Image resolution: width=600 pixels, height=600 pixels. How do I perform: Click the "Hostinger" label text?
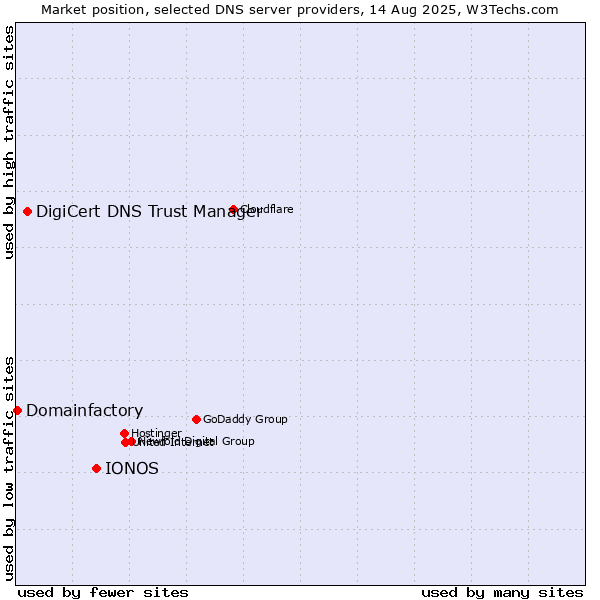click(156, 433)
